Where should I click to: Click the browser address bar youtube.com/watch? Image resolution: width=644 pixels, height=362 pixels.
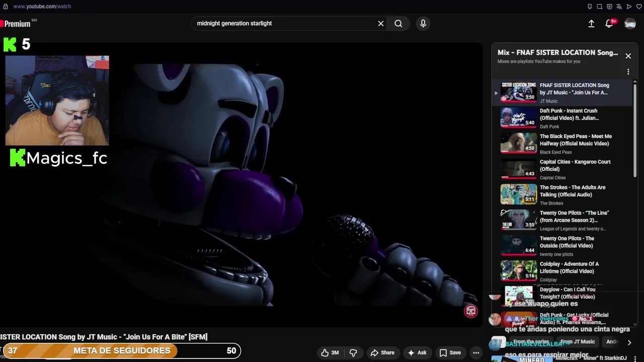(x=42, y=7)
